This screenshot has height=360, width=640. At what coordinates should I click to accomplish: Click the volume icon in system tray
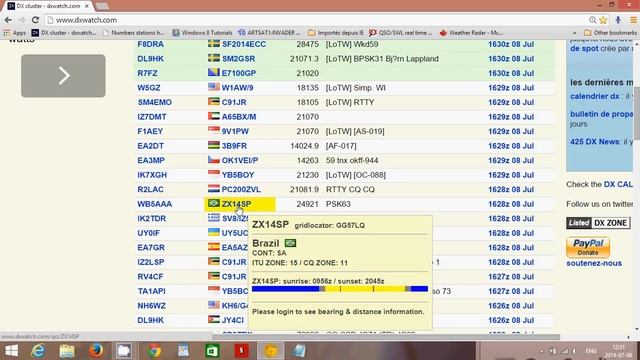tap(574, 351)
